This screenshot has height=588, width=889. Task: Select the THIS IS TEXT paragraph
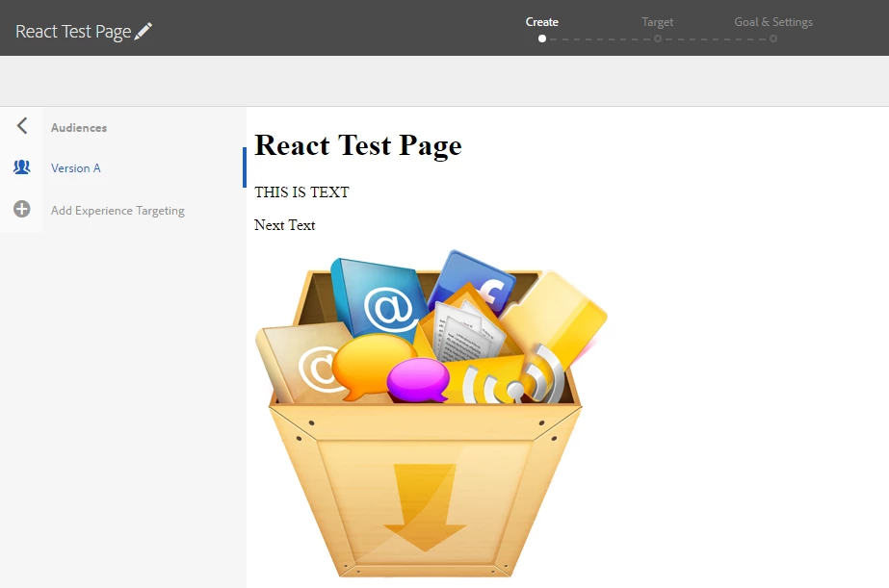(301, 192)
